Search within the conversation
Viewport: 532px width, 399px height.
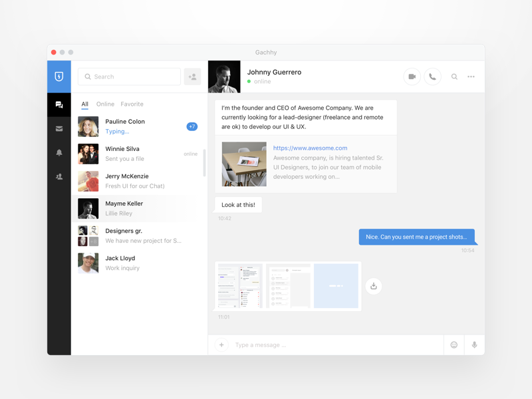[454, 77]
